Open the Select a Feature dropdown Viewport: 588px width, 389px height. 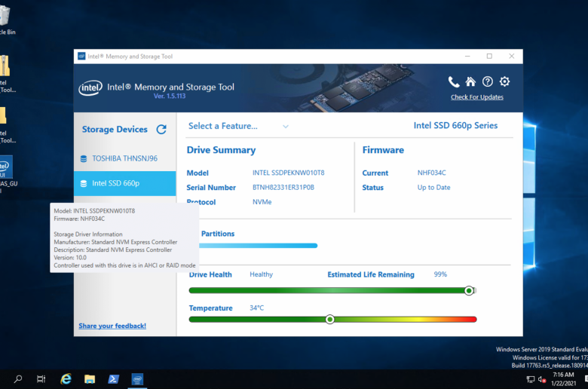[238, 126]
